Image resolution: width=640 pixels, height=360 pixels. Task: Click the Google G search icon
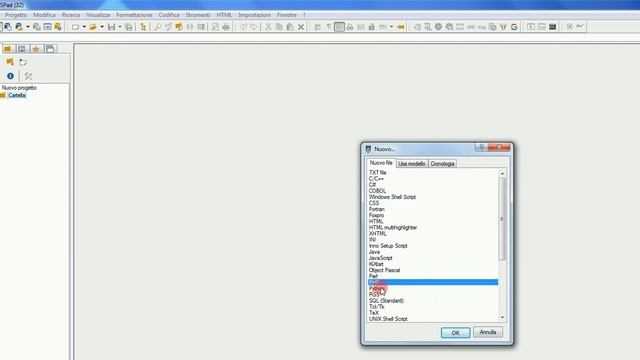[514, 27]
